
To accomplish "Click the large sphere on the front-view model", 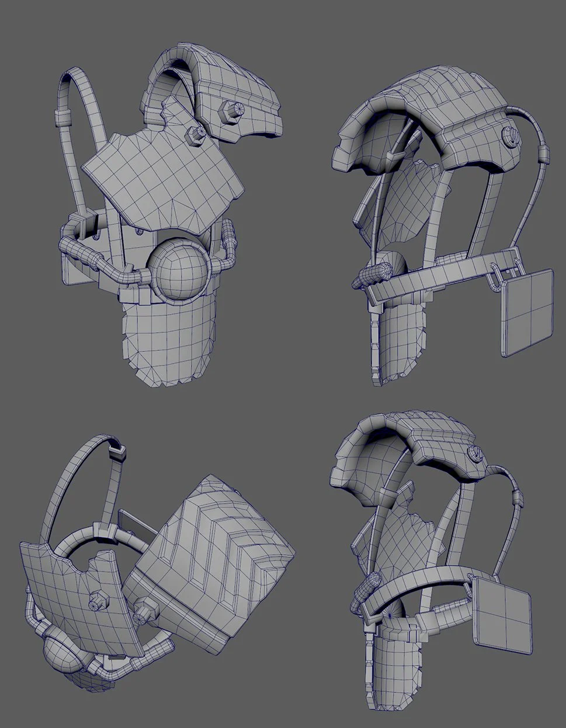I will point(177,263).
